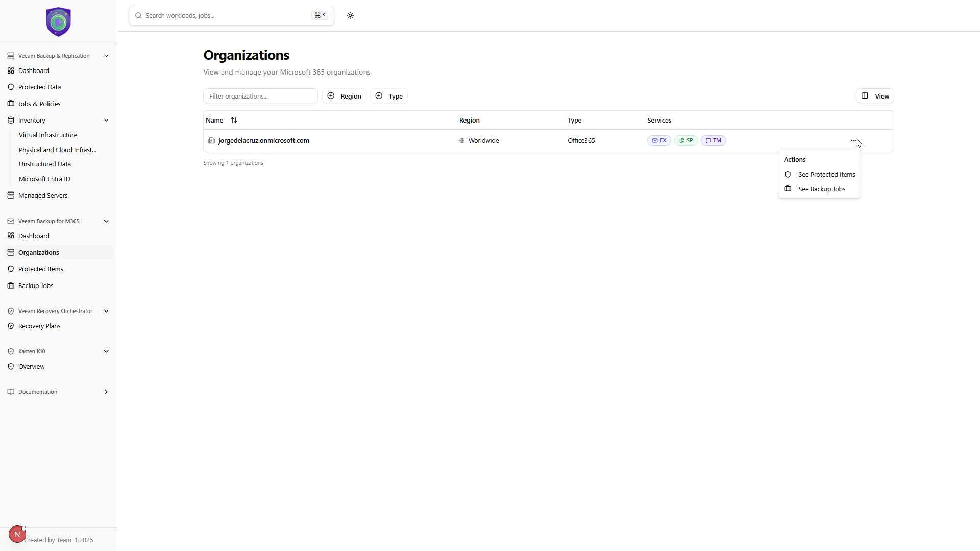Select See Backup Jobs from Actions menu

[x=821, y=189]
